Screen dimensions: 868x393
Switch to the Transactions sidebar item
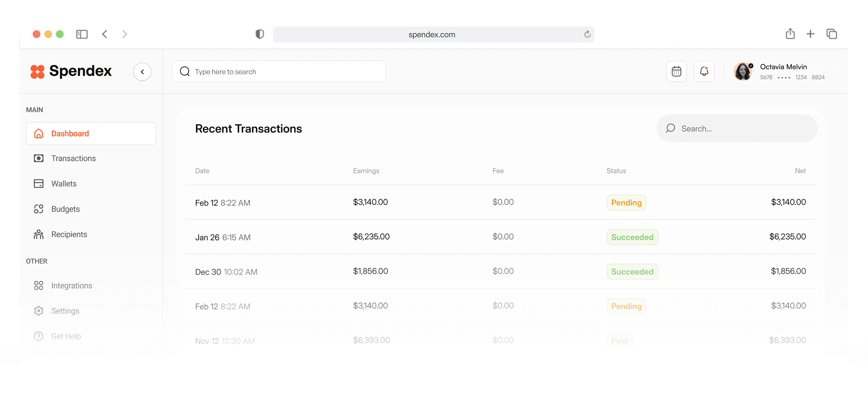(x=73, y=158)
